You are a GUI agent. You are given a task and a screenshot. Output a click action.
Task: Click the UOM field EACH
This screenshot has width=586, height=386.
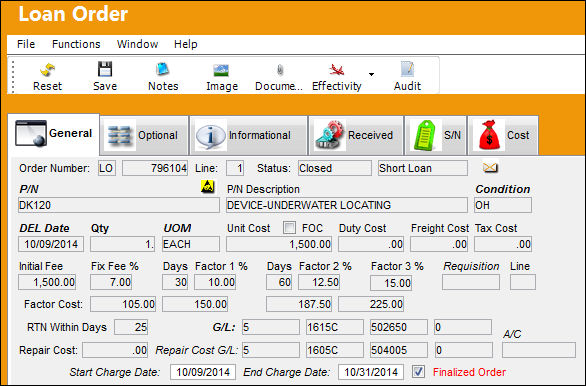[x=191, y=244]
